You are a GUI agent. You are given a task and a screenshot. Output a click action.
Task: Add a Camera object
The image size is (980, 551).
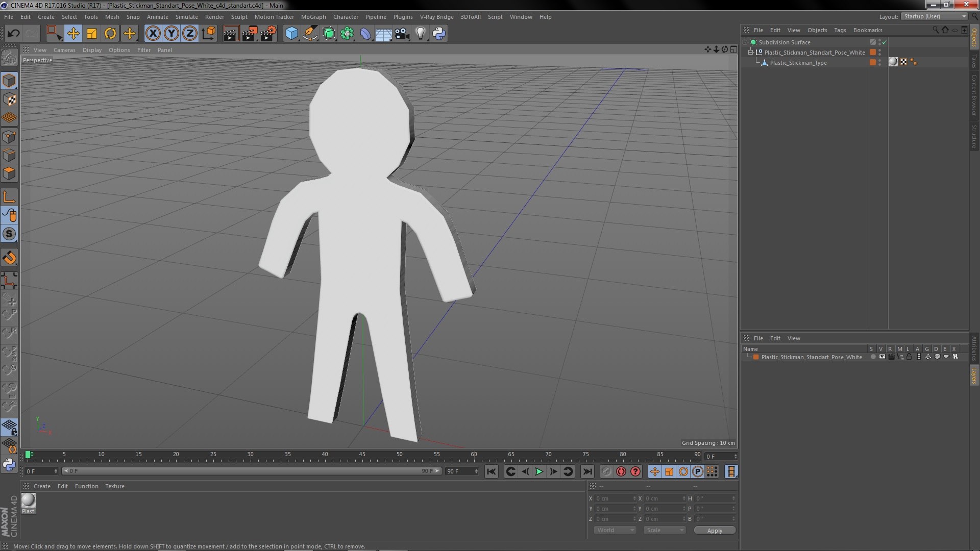coord(402,34)
